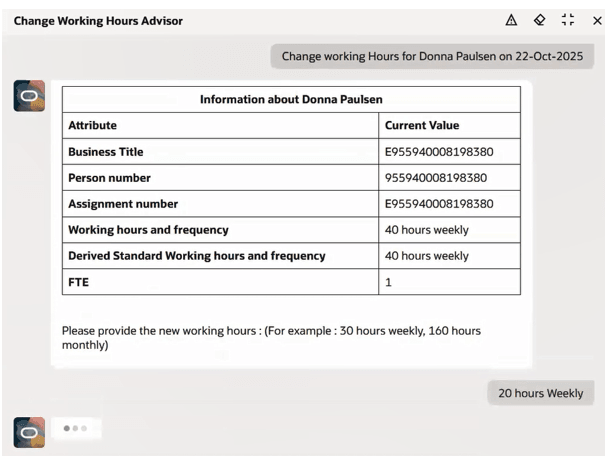Viewport: 605px width, 461px height.
Task: Click the 'Business Title' row label
Action: click(x=106, y=152)
